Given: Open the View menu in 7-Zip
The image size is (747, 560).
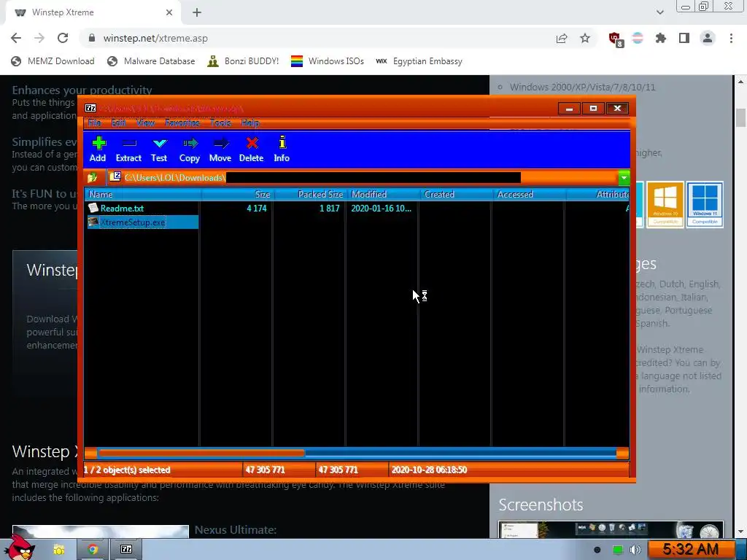Looking at the screenshot, I should [145, 122].
